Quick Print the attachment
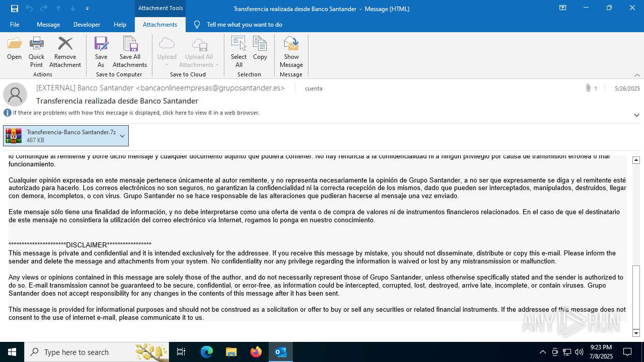The height and width of the screenshot is (362, 644). (x=36, y=52)
